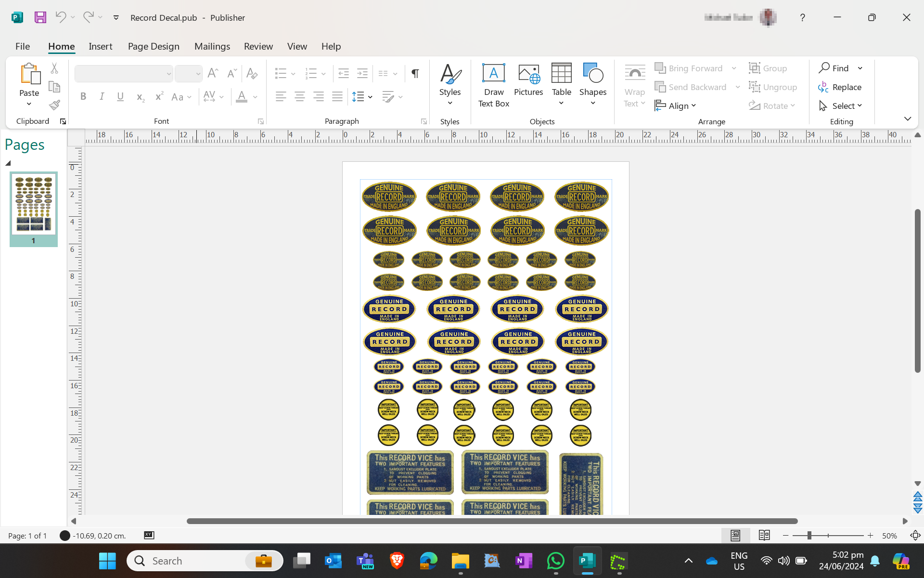The image size is (924, 578).
Task: Switch to the Insert tab
Action: (101, 46)
